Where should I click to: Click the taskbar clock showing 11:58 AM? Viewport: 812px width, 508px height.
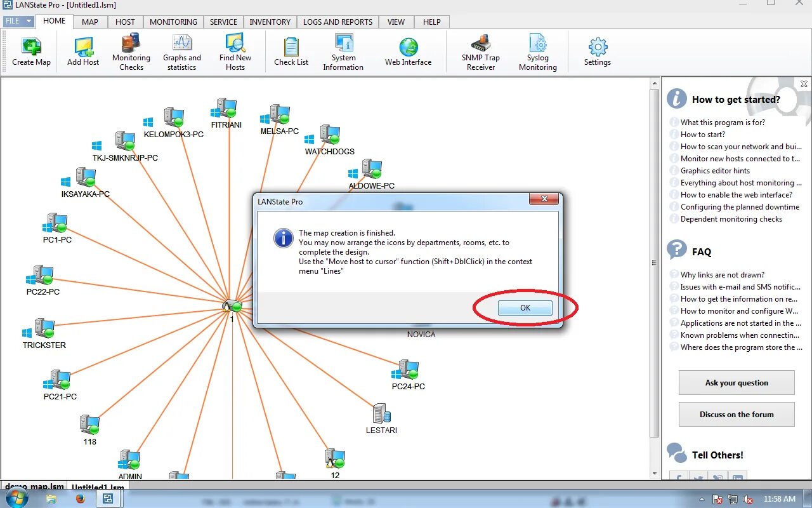[x=780, y=499]
